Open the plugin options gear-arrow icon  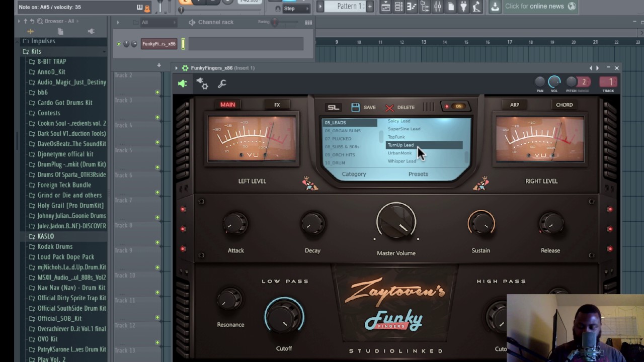(x=202, y=84)
